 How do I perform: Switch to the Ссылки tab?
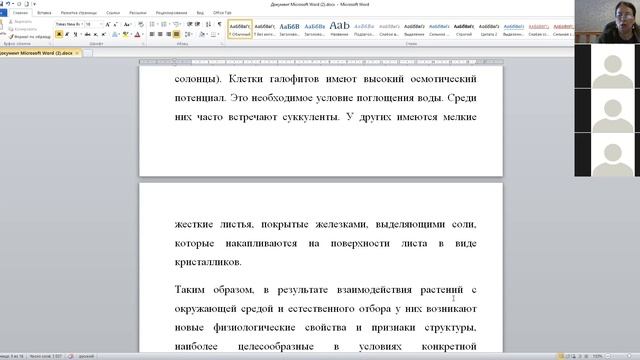click(x=113, y=13)
